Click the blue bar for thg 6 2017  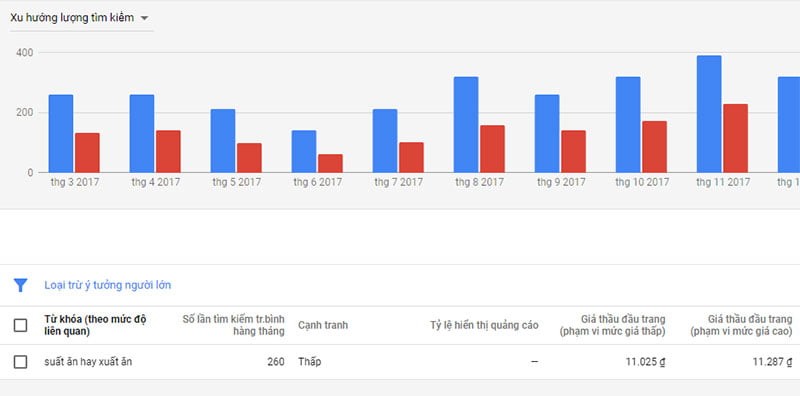[x=304, y=151]
